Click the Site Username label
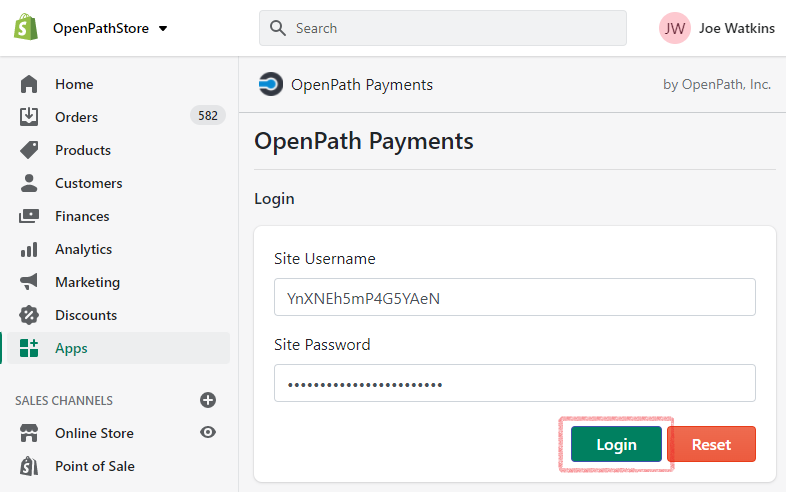Viewport: 786px width, 492px height. 325,258
